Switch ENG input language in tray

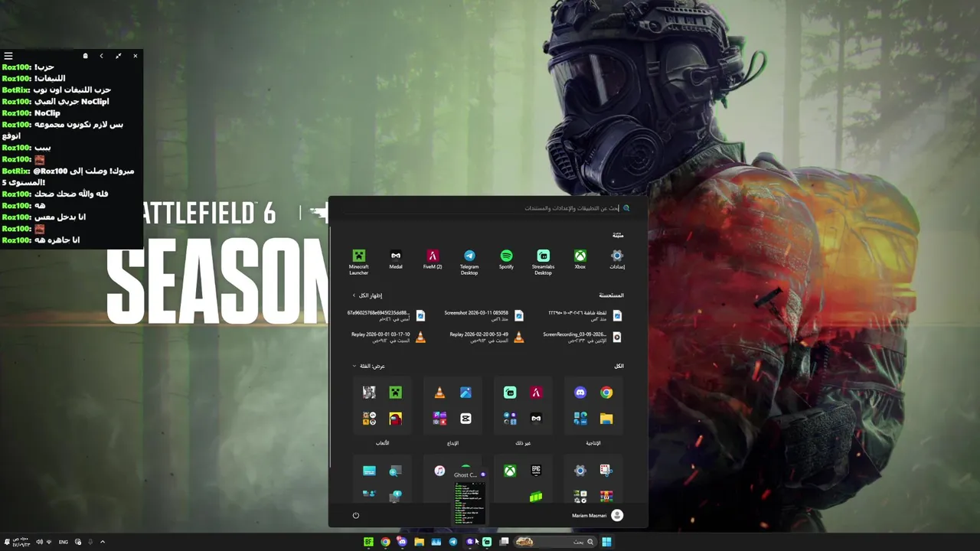click(x=64, y=542)
